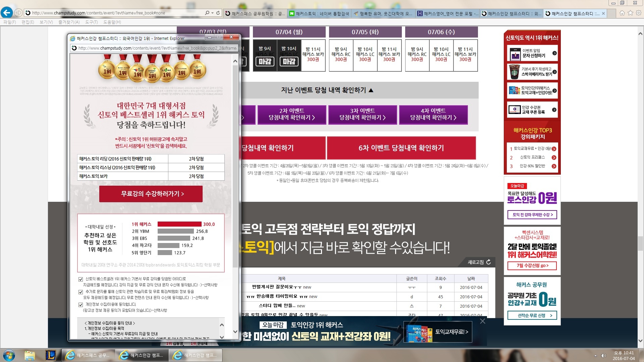The width and height of the screenshot is (644, 362).
Task: Click the 7월 수강신청 go button
Action: [532, 265]
